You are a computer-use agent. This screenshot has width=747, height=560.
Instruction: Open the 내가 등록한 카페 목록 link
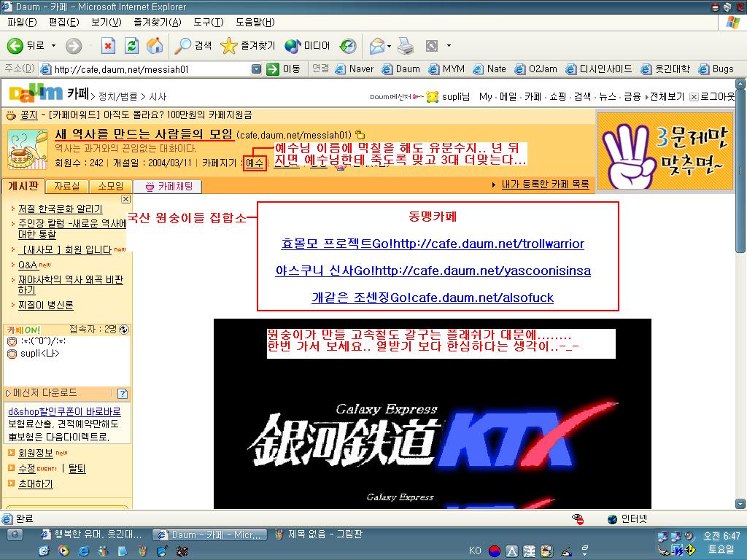tap(545, 184)
